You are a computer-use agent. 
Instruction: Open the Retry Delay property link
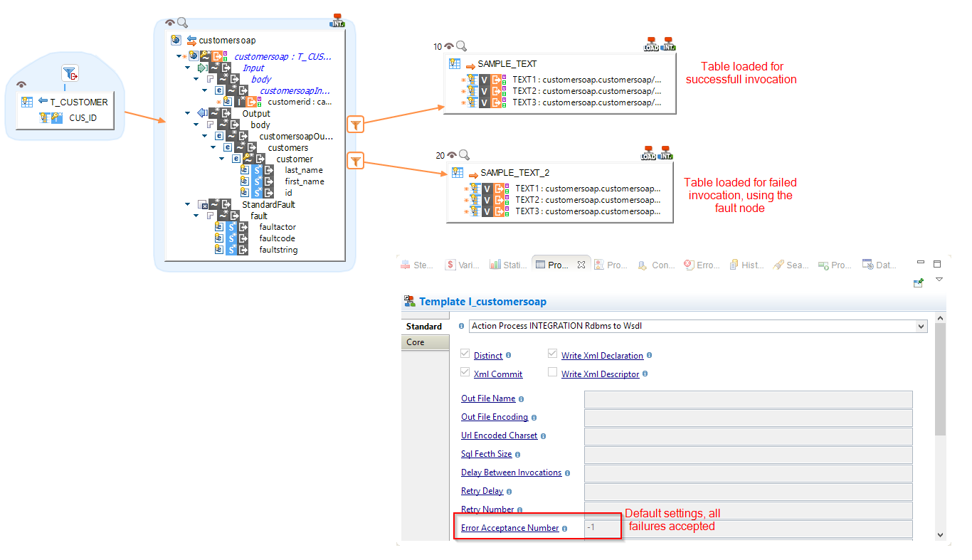482,490
